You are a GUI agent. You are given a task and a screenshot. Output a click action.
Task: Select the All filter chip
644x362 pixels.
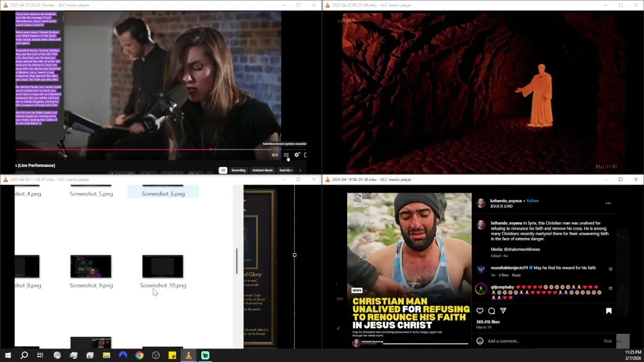[x=223, y=170]
